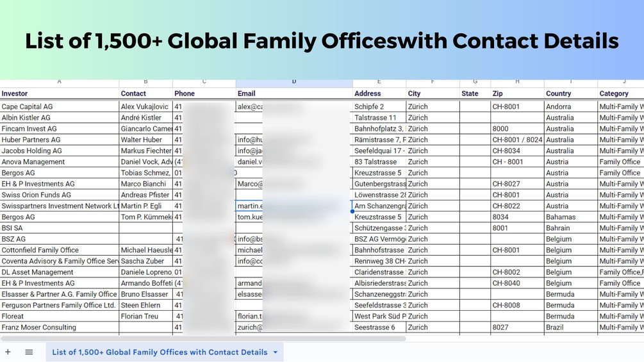Select the DL Asset Management cell
The height and width of the screenshot is (362, 644).
(x=60, y=272)
